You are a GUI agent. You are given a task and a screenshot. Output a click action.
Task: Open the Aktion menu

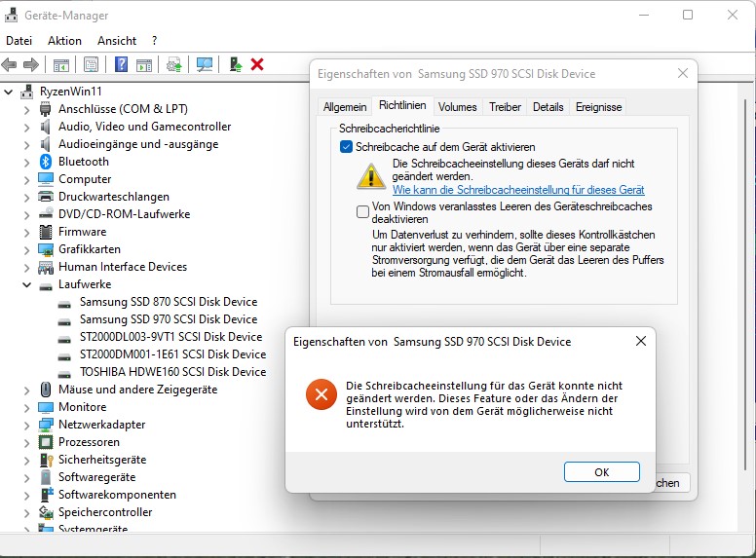click(x=64, y=41)
